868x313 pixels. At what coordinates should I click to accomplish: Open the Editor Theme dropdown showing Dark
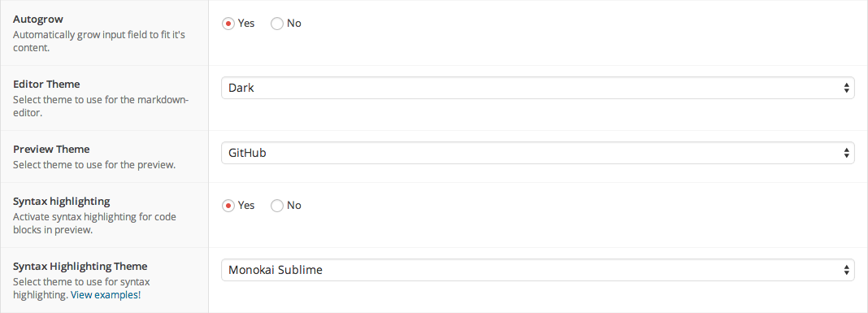(538, 88)
